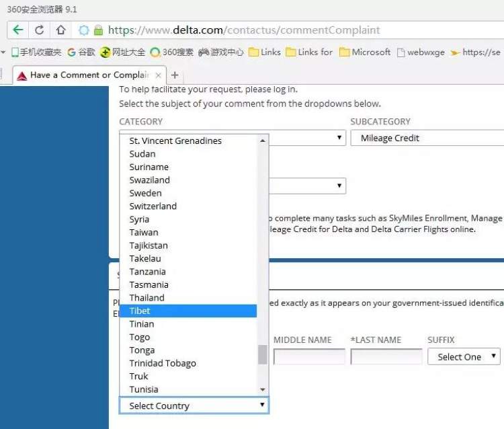Click the browser back arrow button
This screenshot has width=504, height=429.
18,30
